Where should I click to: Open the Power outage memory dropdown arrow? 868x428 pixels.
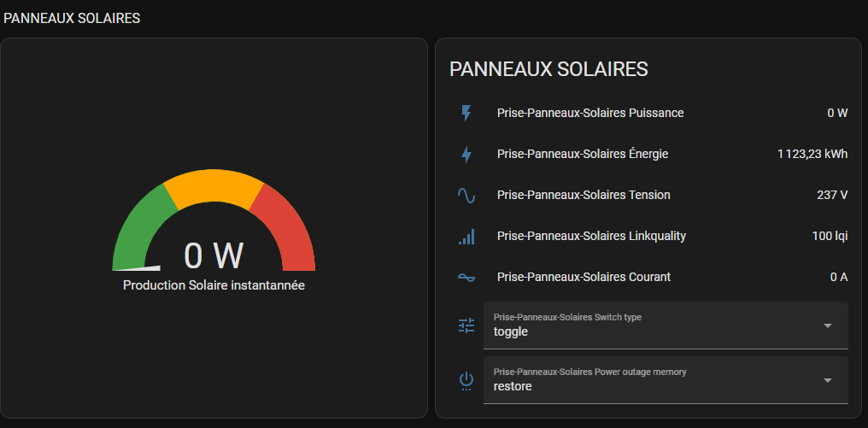828,380
